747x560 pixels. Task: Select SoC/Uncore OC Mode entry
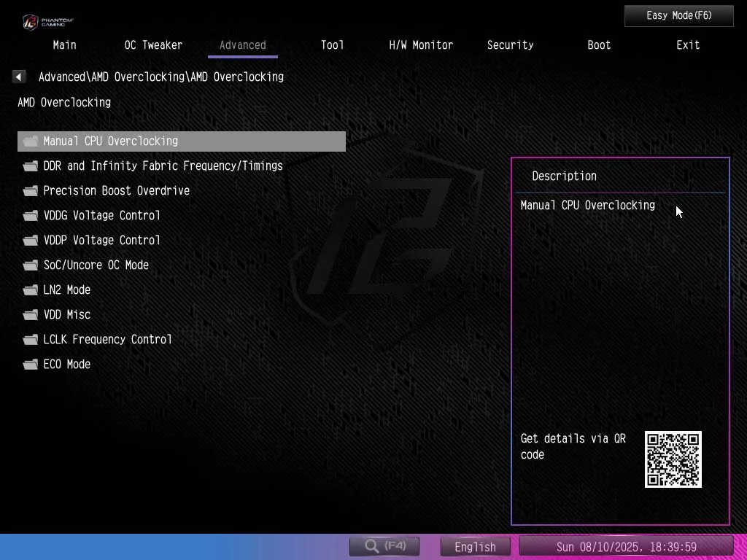click(96, 265)
